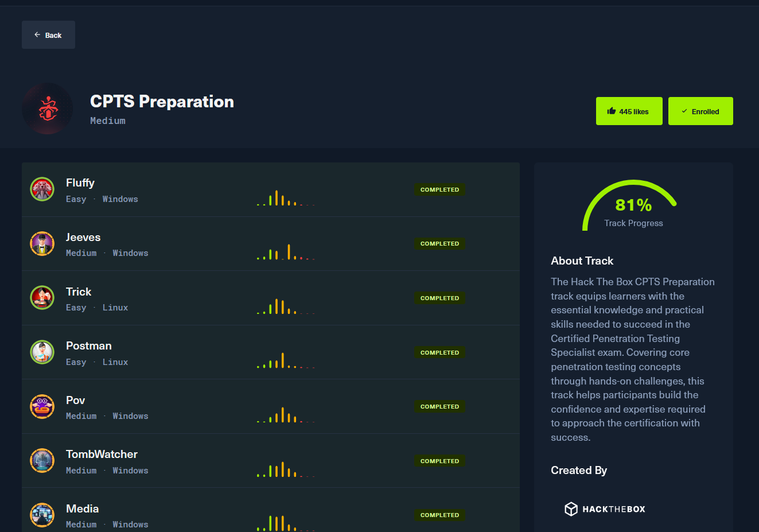Click the Postman machine avatar
The image size is (759, 532).
[x=42, y=352]
